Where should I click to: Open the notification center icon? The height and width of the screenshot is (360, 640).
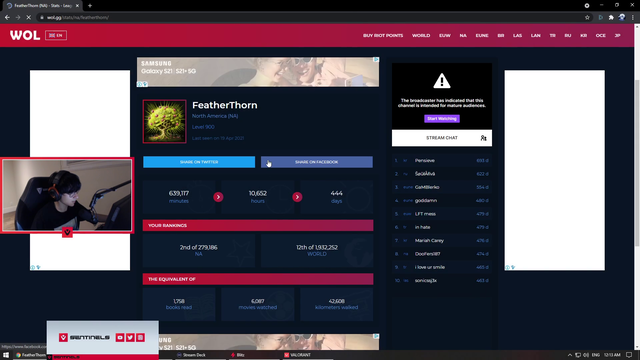pos(630,355)
